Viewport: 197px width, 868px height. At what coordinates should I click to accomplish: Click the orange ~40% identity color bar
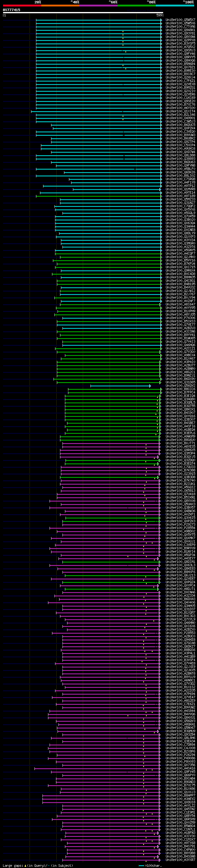60,6
